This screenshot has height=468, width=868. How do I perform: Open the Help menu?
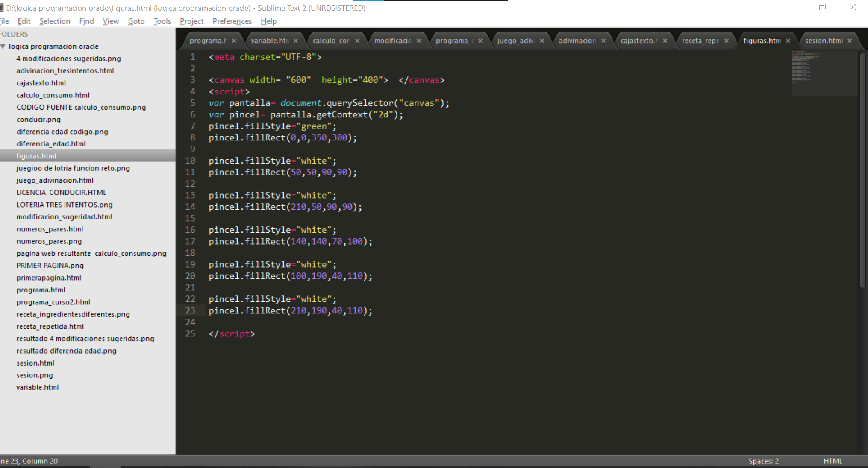click(268, 21)
